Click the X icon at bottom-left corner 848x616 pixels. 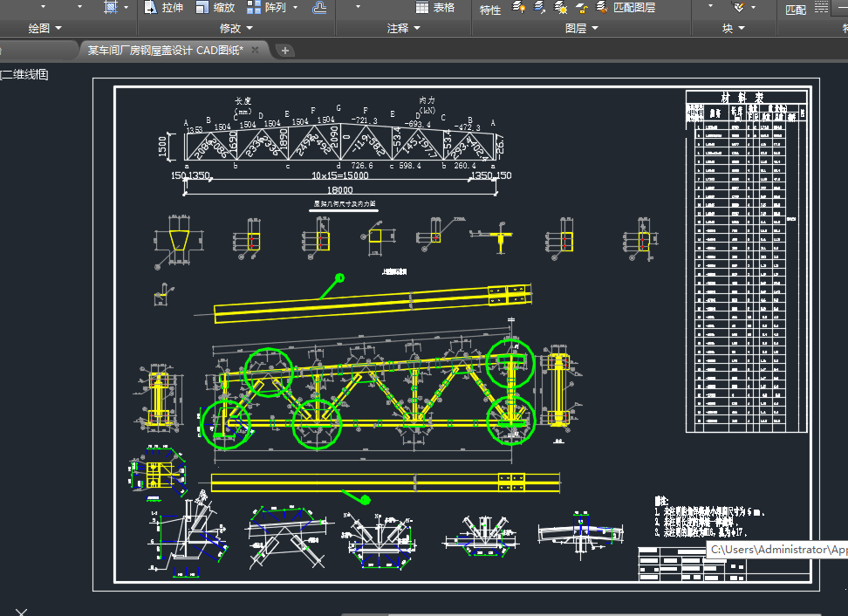(x=21, y=612)
